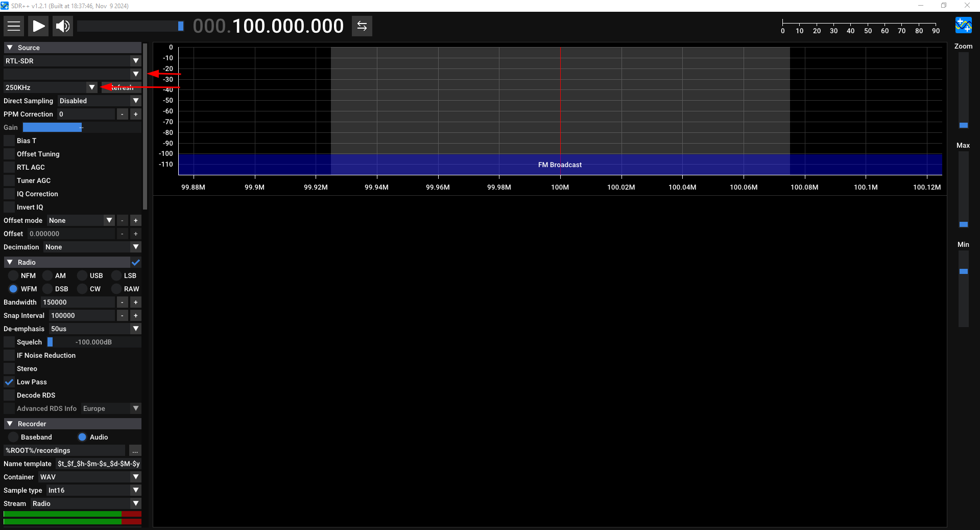Increase Bandwidth with plus button
This screenshot has height=530, width=980.
tap(135, 302)
